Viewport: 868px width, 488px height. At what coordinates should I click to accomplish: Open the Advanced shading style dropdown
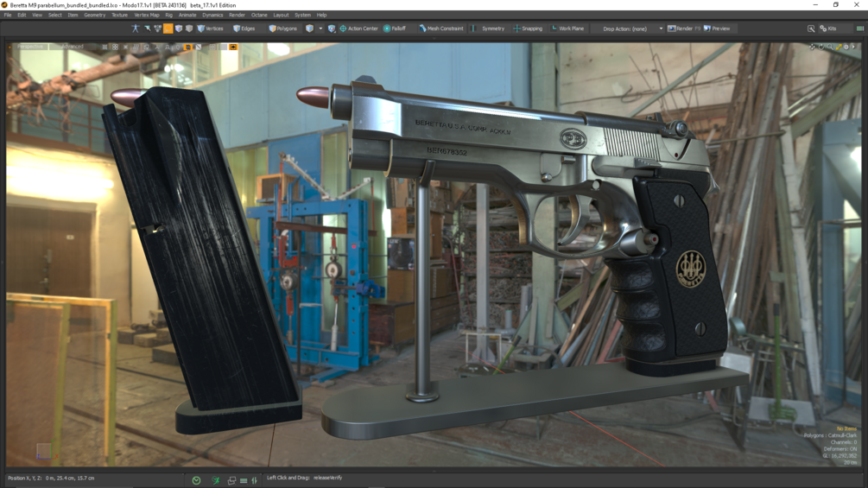[x=73, y=47]
